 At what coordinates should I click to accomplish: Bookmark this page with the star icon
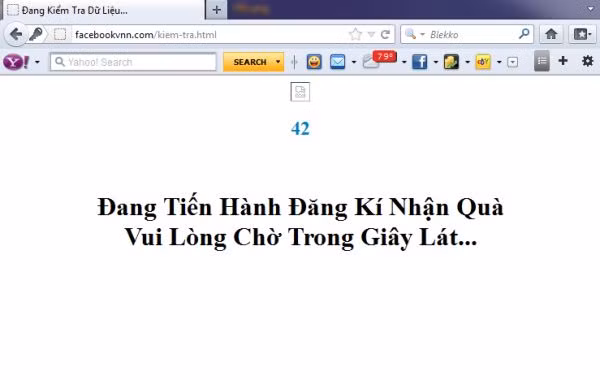[355, 34]
